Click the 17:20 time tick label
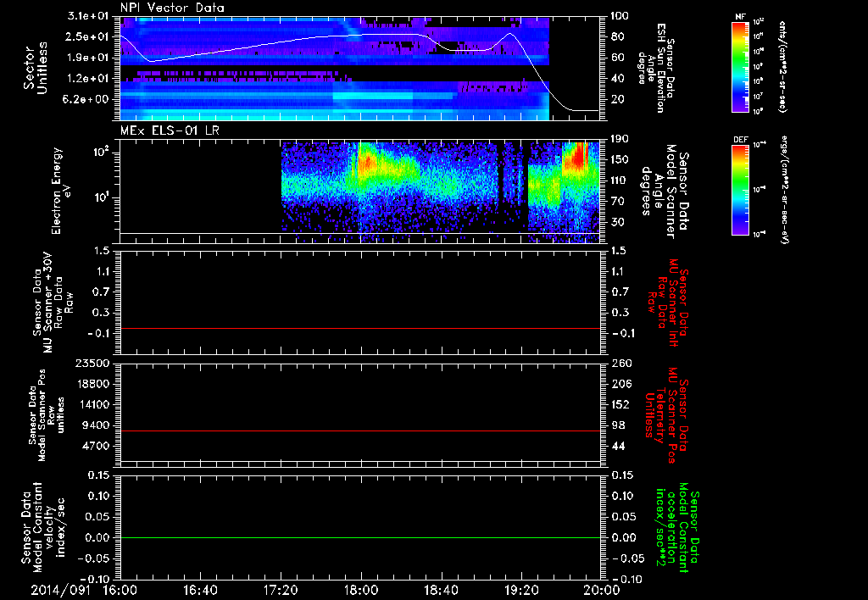This screenshot has width=868, height=600. point(281,590)
